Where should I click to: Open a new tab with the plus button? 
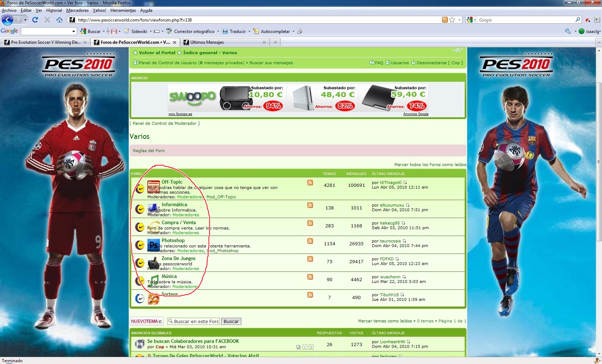pyautogui.click(x=275, y=42)
